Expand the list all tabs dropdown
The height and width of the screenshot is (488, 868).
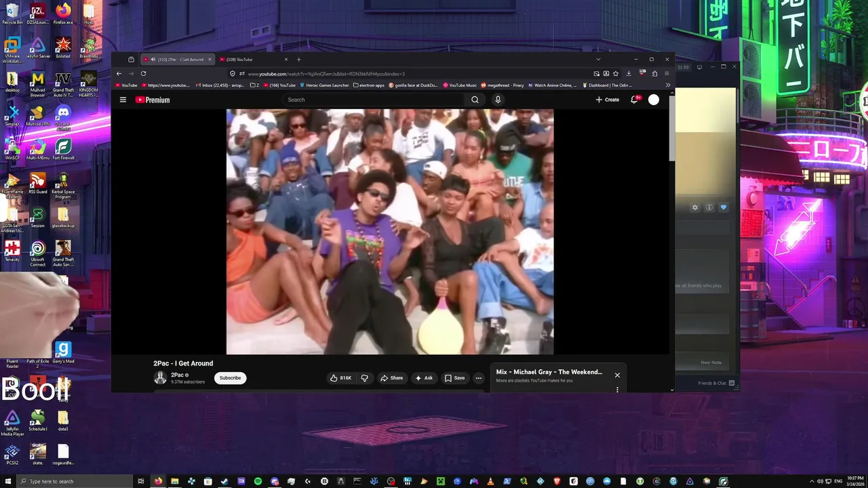click(597, 59)
